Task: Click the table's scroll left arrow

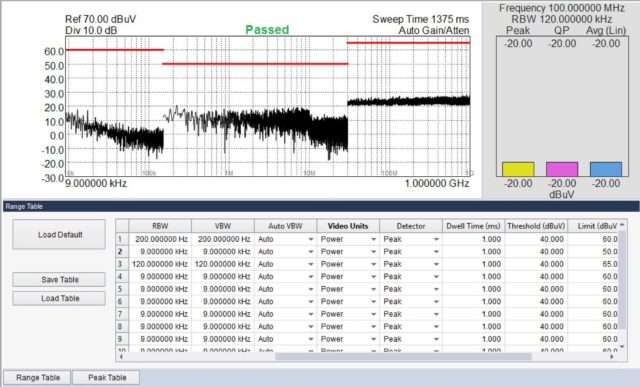Action: click(x=121, y=356)
